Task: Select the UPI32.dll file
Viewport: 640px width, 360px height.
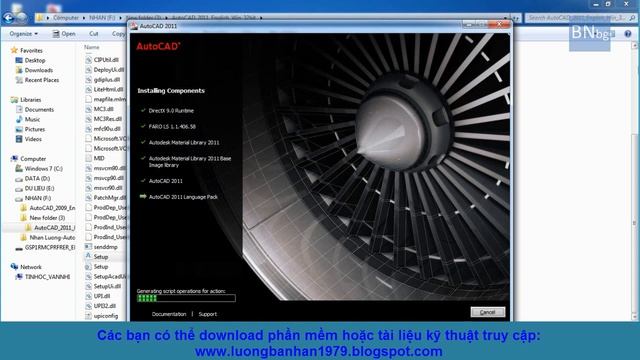Action: tap(104, 306)
